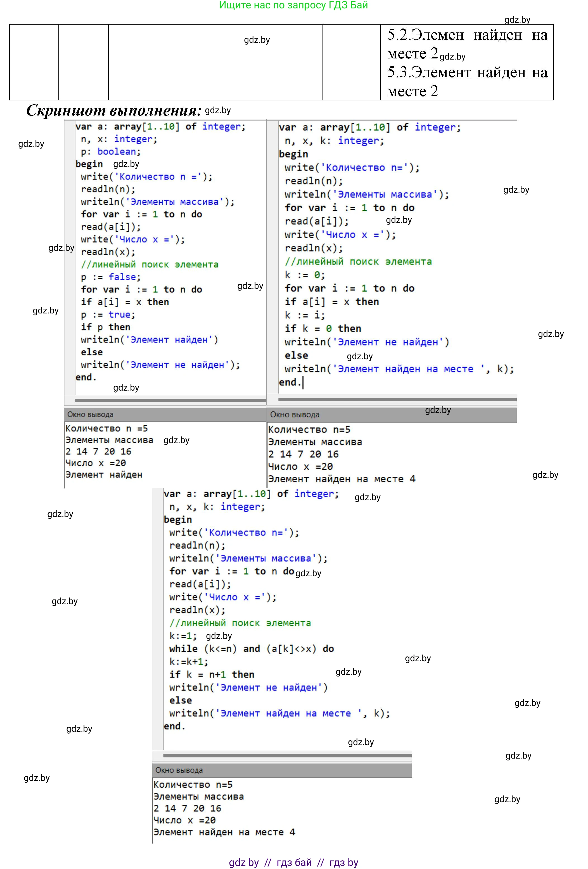The height and width of the screenshot is (869, 588).
Task: Click the horizontal scrollbar in top-left code editor
Action: click(170, 400)
